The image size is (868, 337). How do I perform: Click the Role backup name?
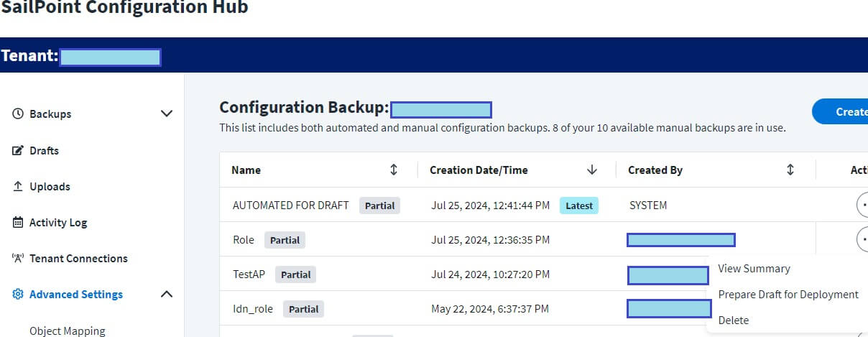click(244, 239)
